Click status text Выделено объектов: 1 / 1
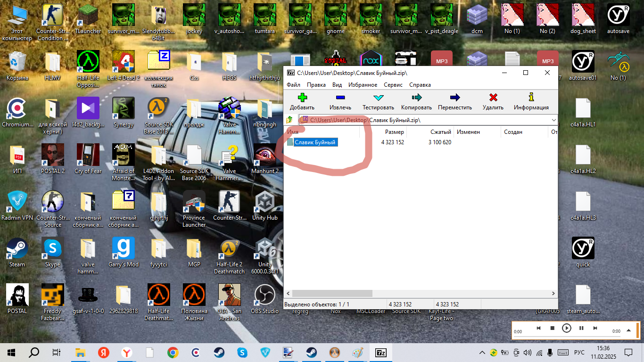The height and width of the screenshot is (362, 644). [317, 304]
